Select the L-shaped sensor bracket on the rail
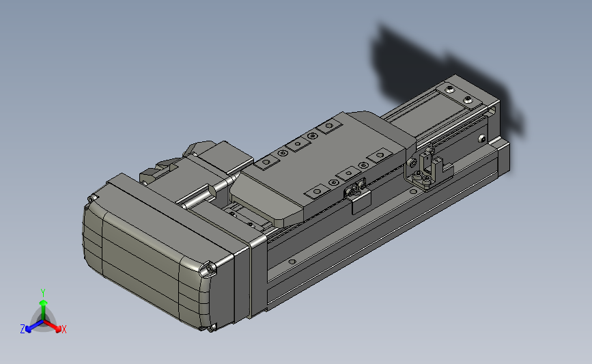This screenshot has height=364, width=592. pos(429,169)
